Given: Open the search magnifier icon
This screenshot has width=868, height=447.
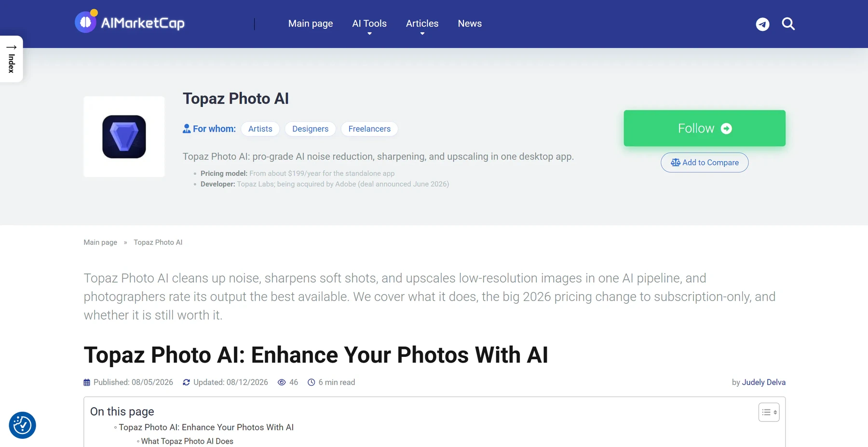Looking at the screenshot, I should 788,24.
